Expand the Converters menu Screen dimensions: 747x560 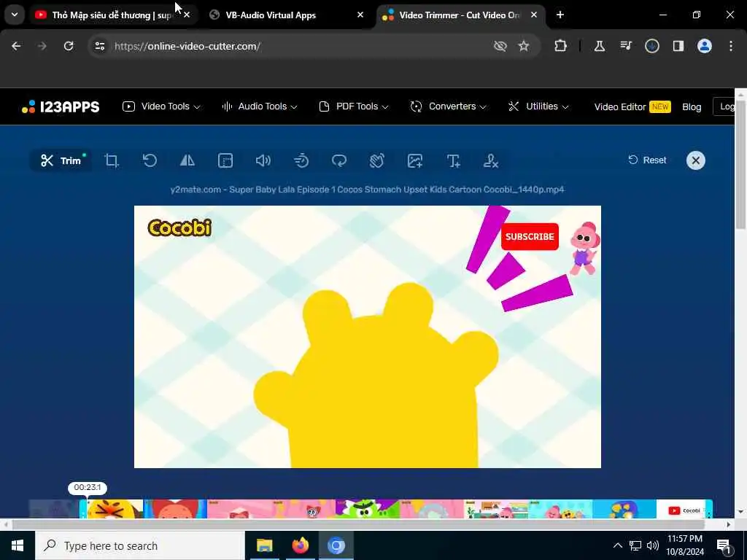click(x=449, y=106)
